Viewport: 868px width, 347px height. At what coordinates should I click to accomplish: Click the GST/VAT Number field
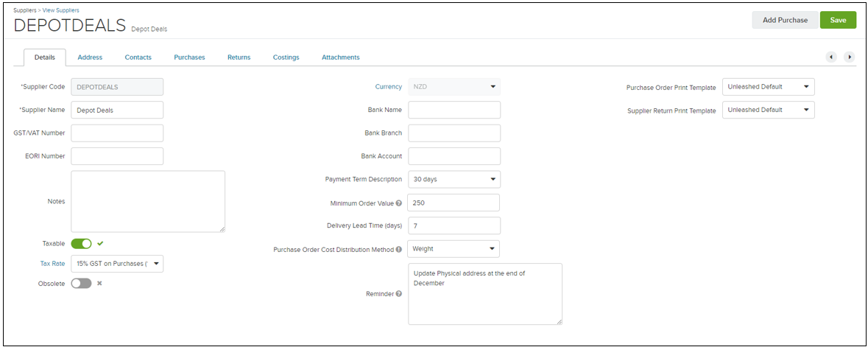click(117, 133)
